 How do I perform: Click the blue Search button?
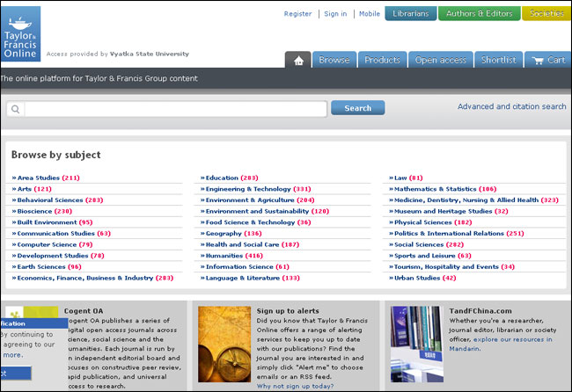(x=358, y=108)
